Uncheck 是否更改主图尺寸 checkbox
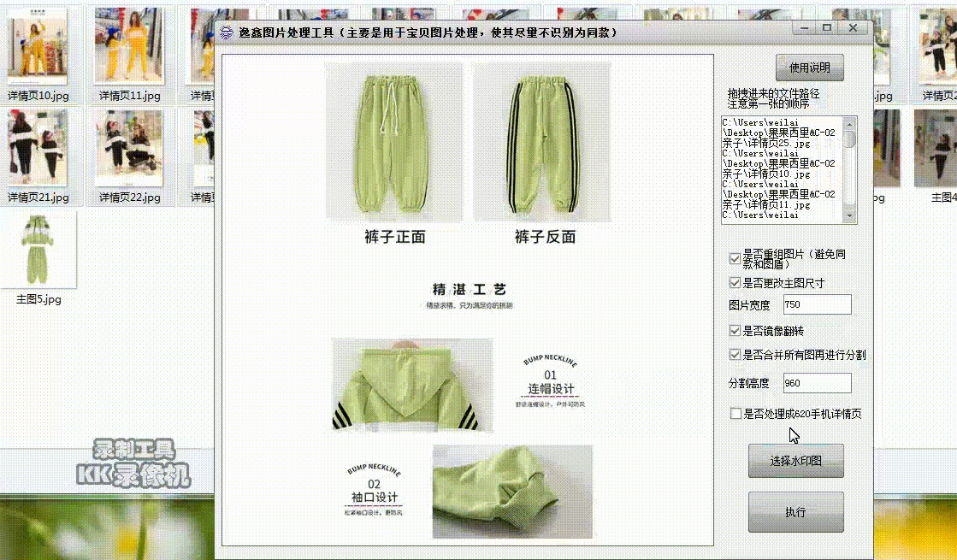 tap(735, 283)
